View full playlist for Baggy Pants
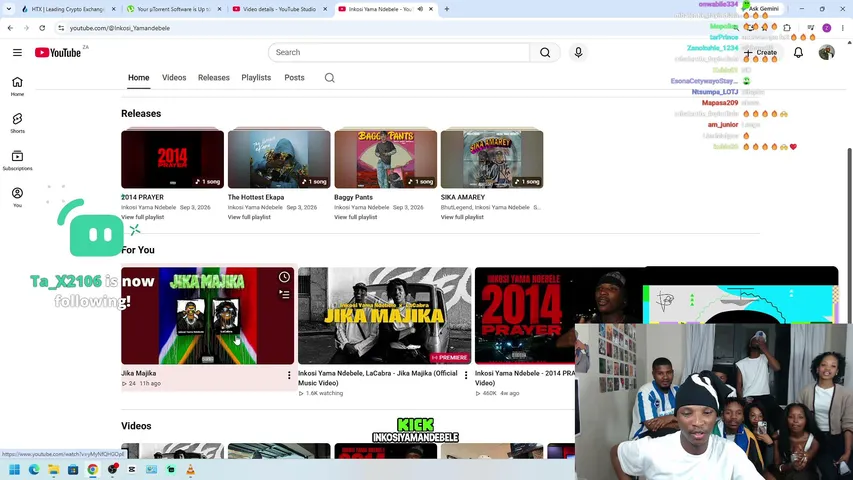 [x=356, y=217]
